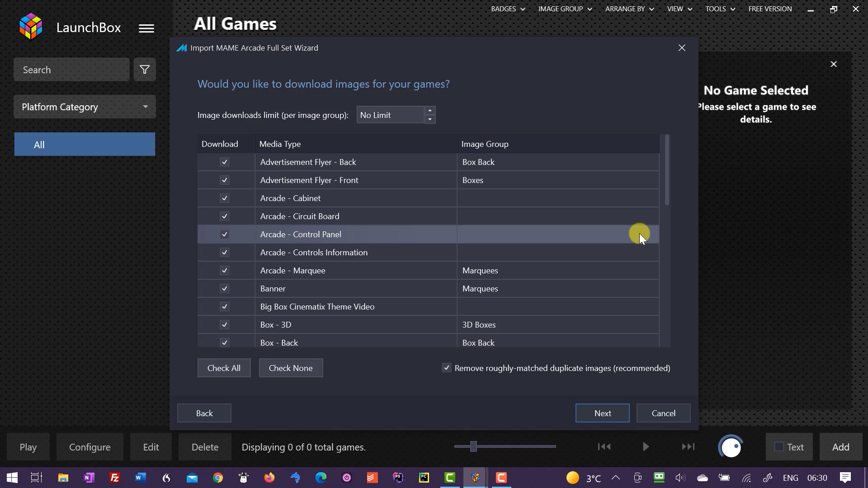
Task: Open the LaunchBox hamburger menu
Action: coord(146,28)
